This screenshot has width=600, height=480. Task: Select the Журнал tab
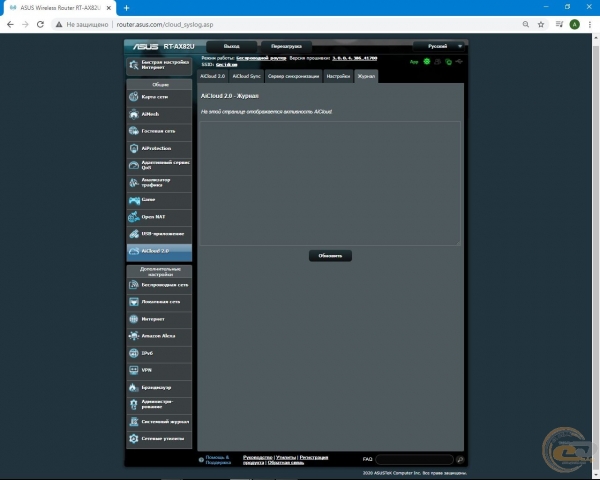tap(366, 76)
